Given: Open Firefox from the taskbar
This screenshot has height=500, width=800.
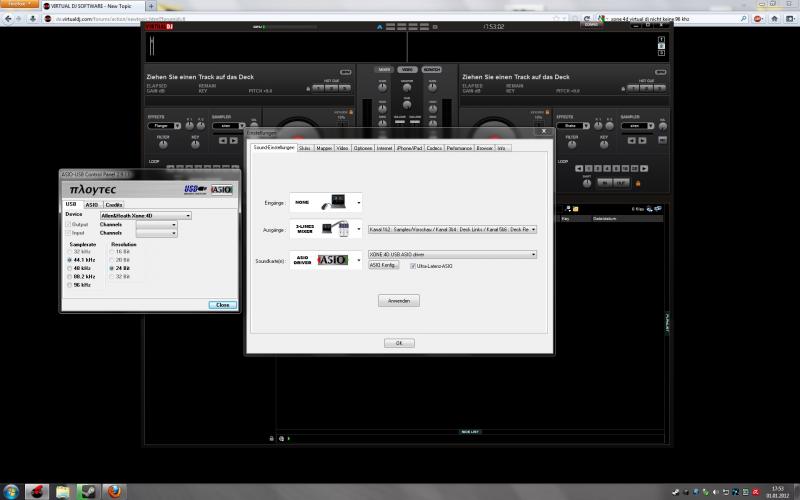Looking at the screenshot, I should [x=114, y=492].
